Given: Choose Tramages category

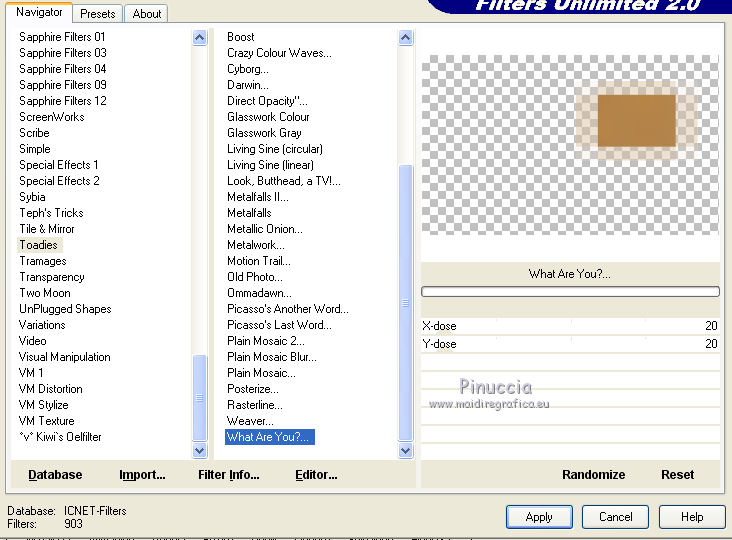Looking at the screenshot, I should coord(43,261).
